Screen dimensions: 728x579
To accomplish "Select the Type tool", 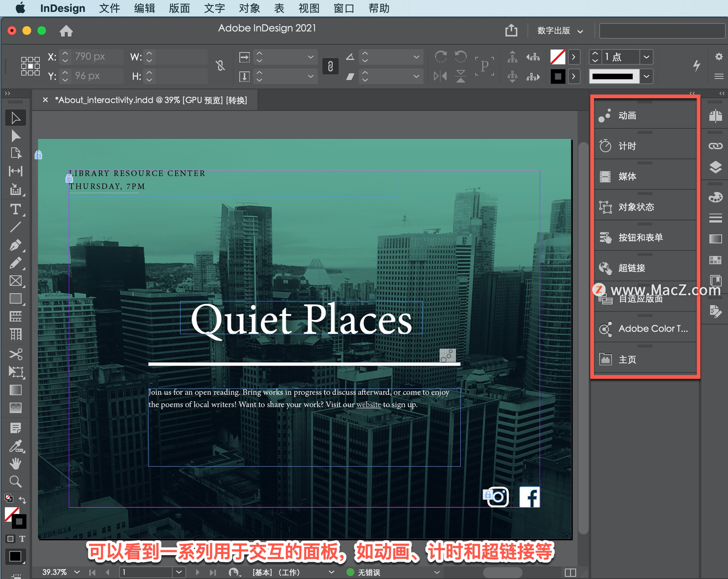I will [16, 209].
